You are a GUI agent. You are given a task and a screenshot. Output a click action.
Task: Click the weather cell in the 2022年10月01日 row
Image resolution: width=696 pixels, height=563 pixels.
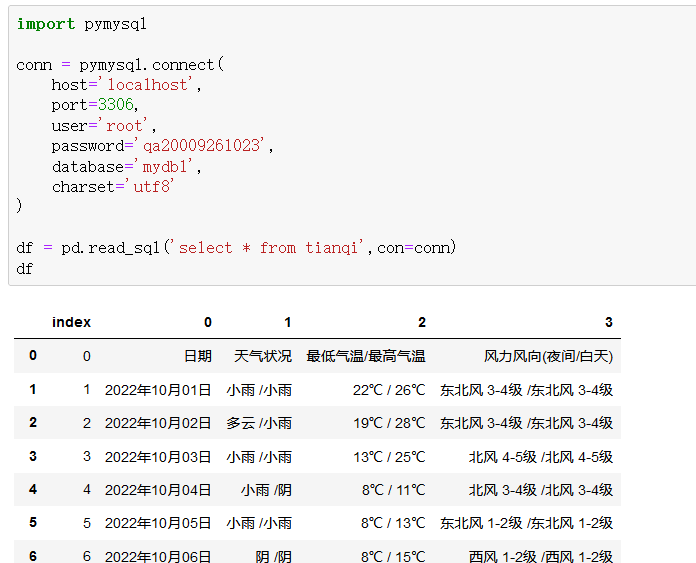pos(259,390)
